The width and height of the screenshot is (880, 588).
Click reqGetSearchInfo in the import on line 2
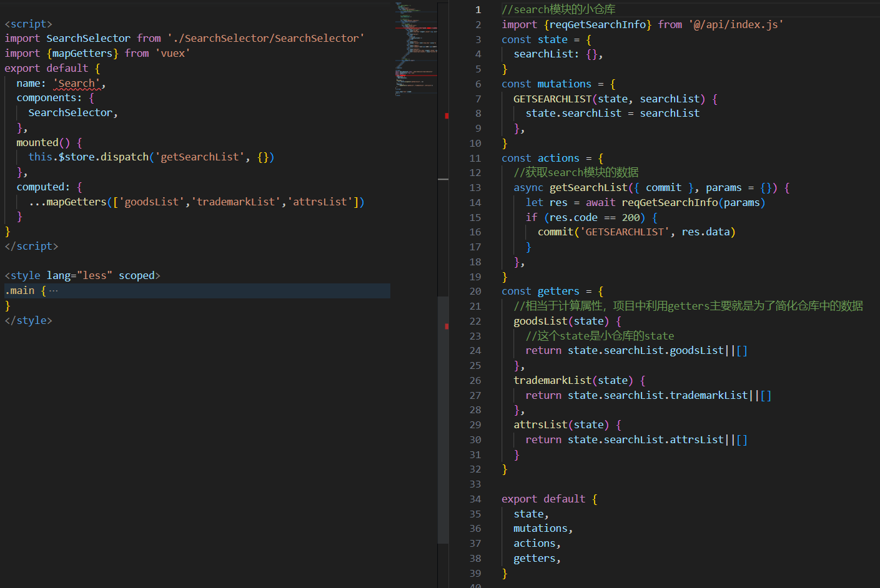click(x=598, y=24)
